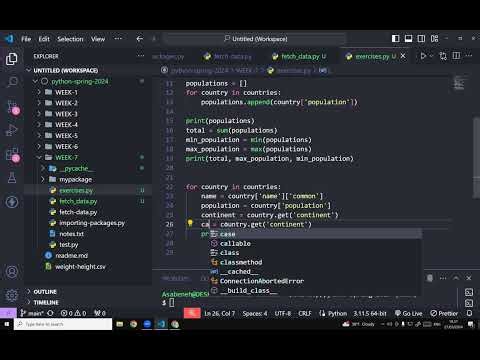Maximize terminal panel with chevron up
480x360 pixels.
click(456, 278)
